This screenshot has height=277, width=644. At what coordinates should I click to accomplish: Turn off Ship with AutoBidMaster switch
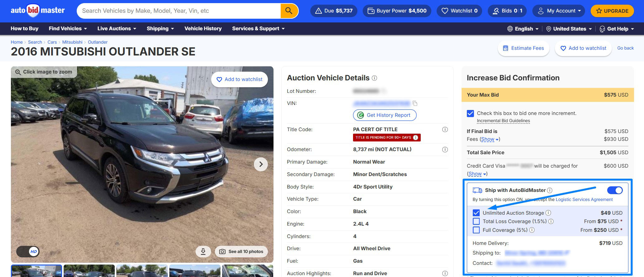(x=615, y=190)
